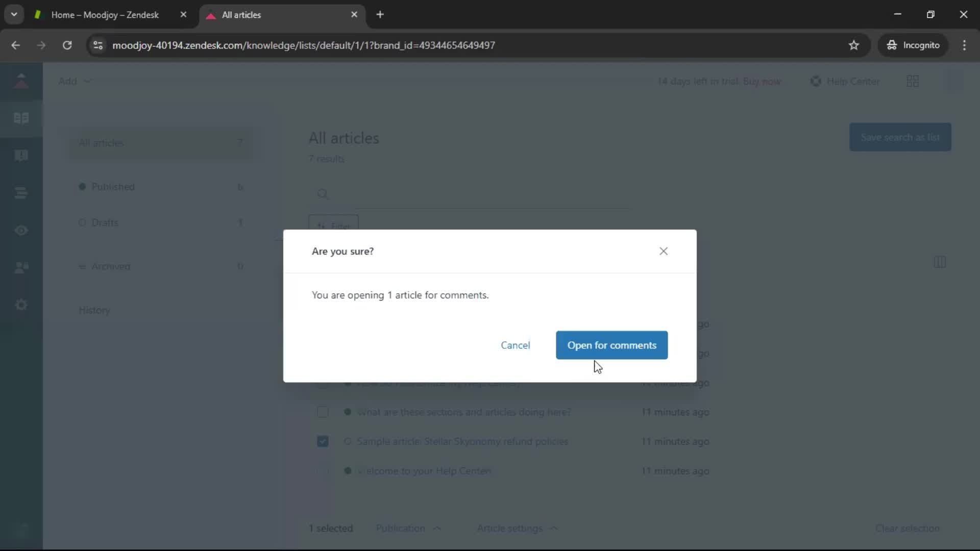Image resolution: width=980 pixels, height=551 pixels.
Task: Close the All articles browser tab
Action: click(x=354, y=14)
